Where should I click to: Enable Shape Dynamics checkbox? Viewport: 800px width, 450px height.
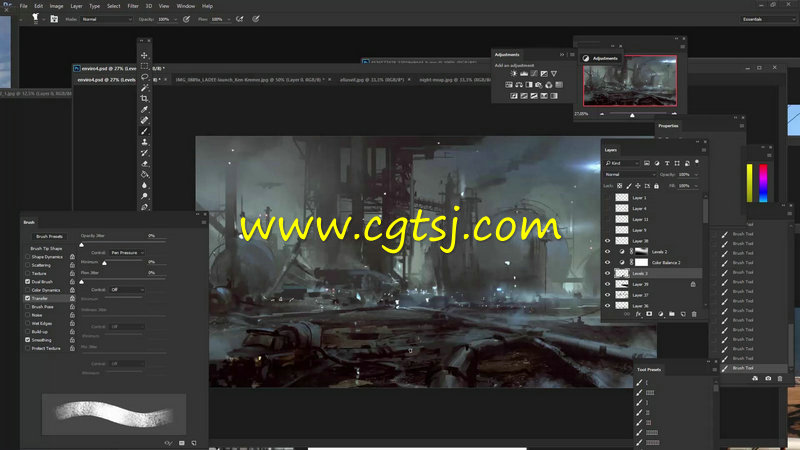tap(28, 257)
